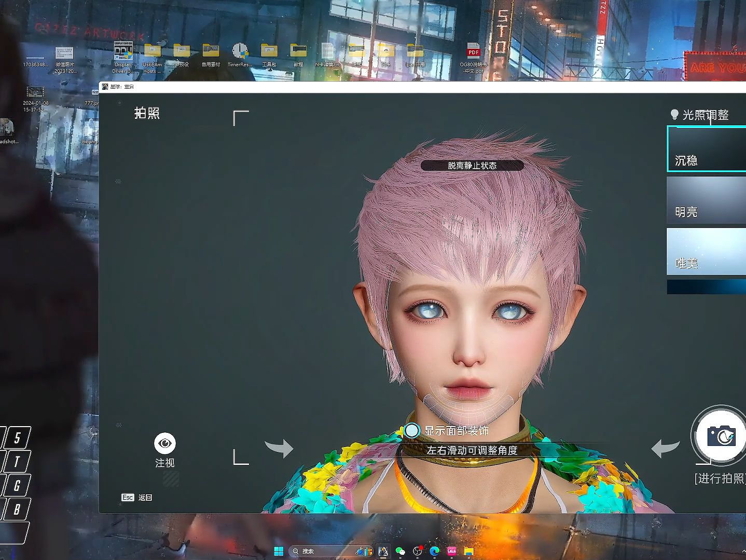Click the 左右滑动可调整角度 hint bar
Image resolution: width=746 pixels, height=560 pixels.
[472, 450]
